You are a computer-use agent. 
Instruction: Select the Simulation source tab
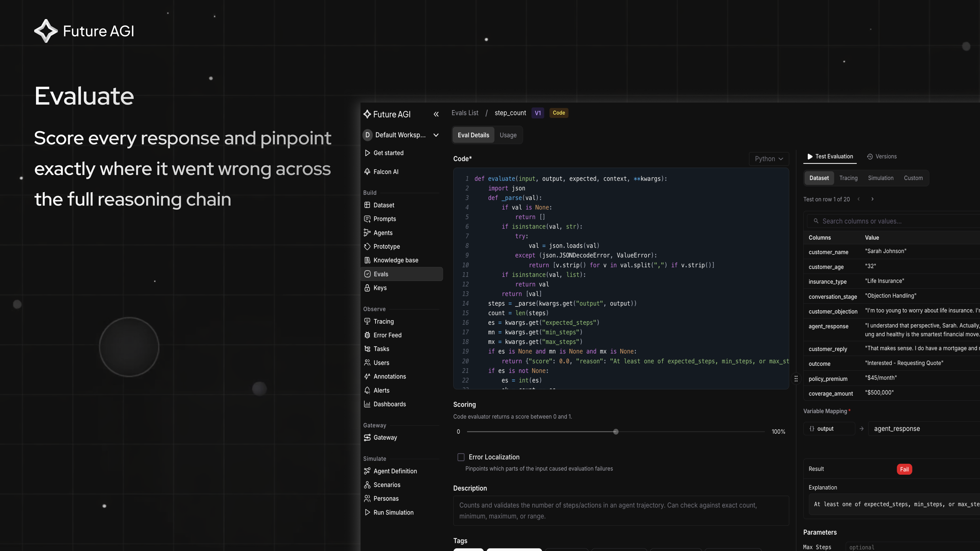(880, 178)
